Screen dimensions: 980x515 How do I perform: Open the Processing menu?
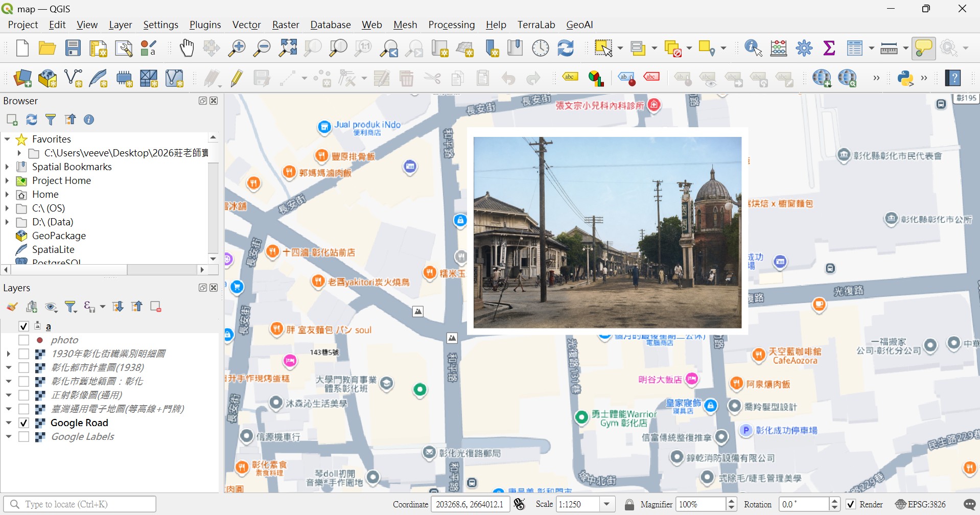(x=452, y=25)
